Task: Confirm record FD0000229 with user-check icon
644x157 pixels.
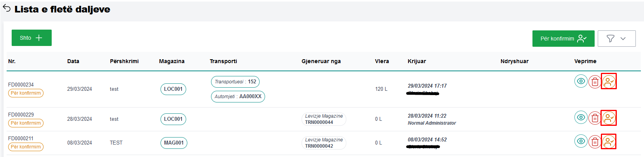Action: [609, 118]
